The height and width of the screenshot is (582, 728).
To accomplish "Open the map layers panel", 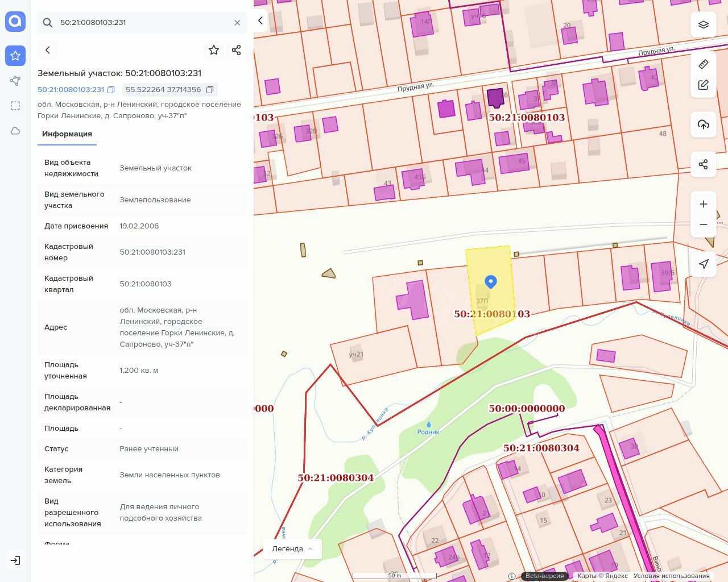I will point(704,24).
